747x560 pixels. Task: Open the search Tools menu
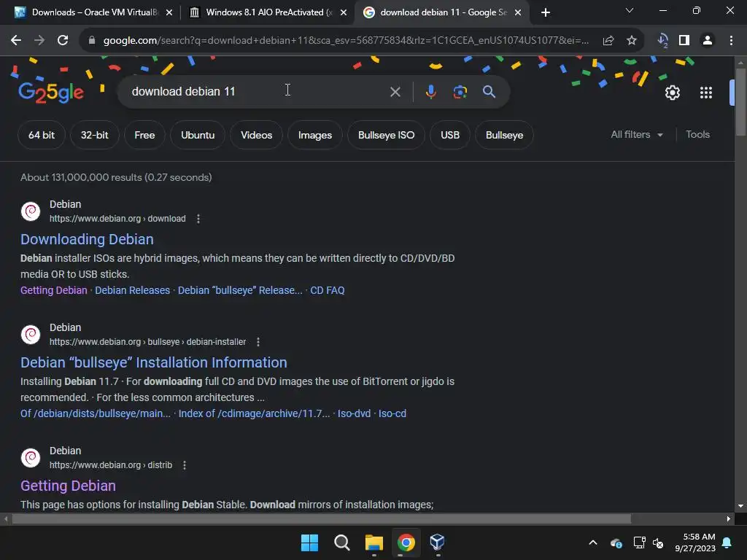[697, 135]
